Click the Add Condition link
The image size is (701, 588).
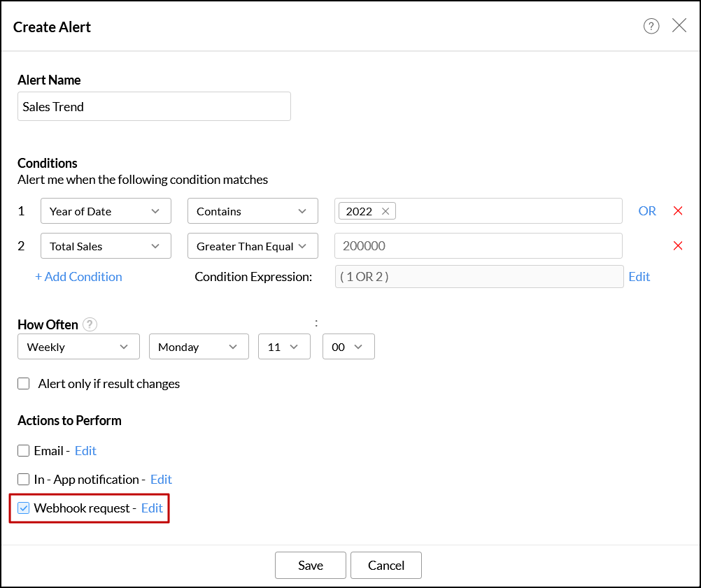tap(79, 277)
